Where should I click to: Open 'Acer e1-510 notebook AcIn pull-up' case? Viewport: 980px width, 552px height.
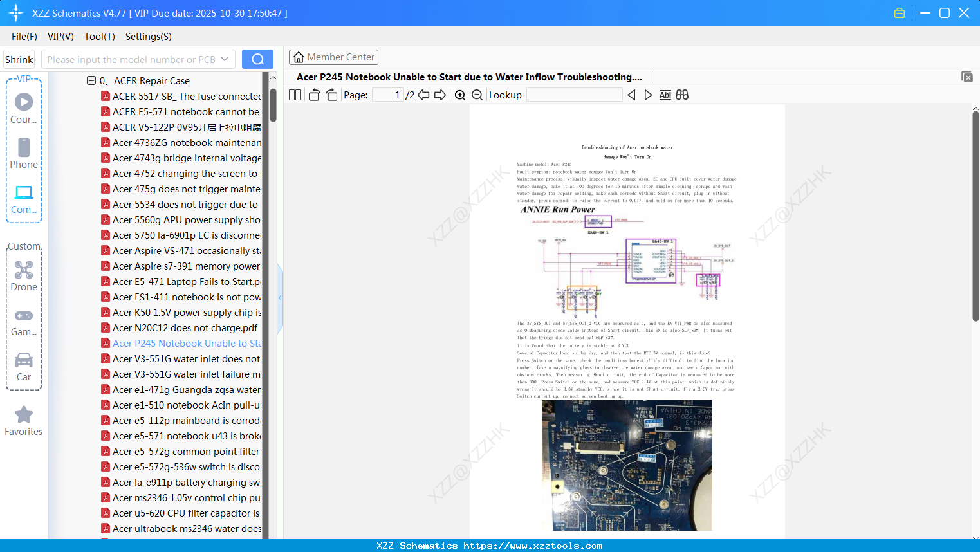(181, 405)
